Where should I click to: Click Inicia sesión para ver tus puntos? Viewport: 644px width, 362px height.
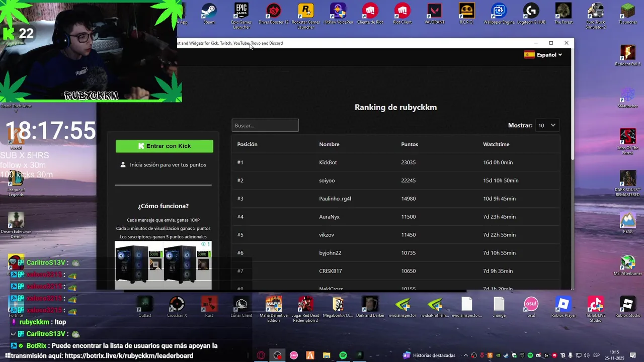point(164,164)
